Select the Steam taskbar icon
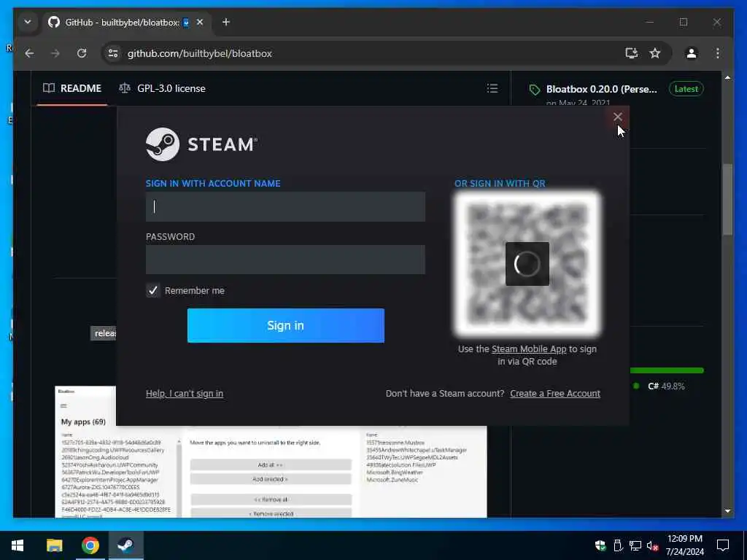This screenshot has height=560, width=747. coord(125,545)
